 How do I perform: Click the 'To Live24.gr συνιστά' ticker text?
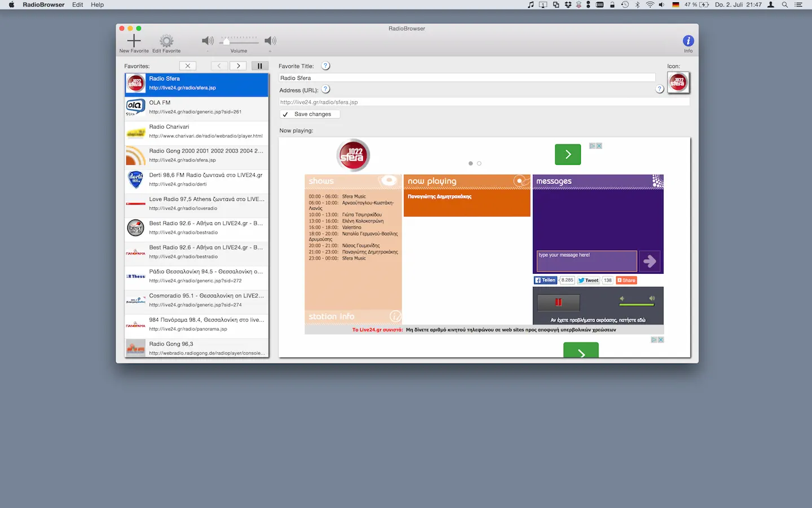378,330
